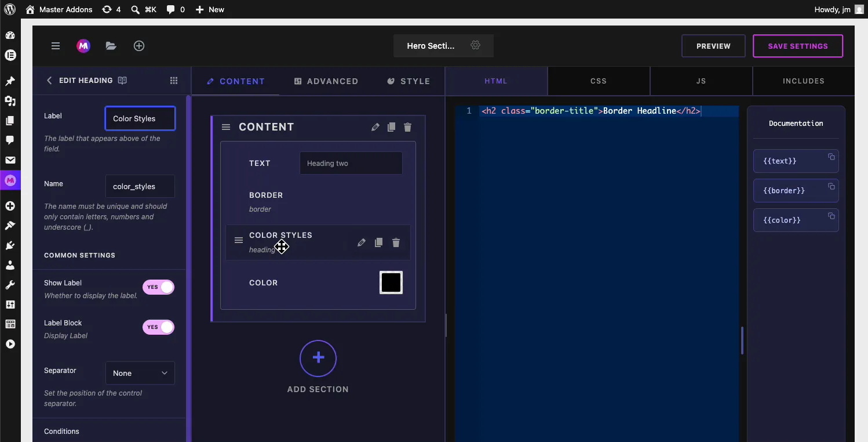Click the SAVE SETTINGS button
Image resolution: width=868 pixels, height=442 pixels.
pyautogui.click(x=798, y=46)
